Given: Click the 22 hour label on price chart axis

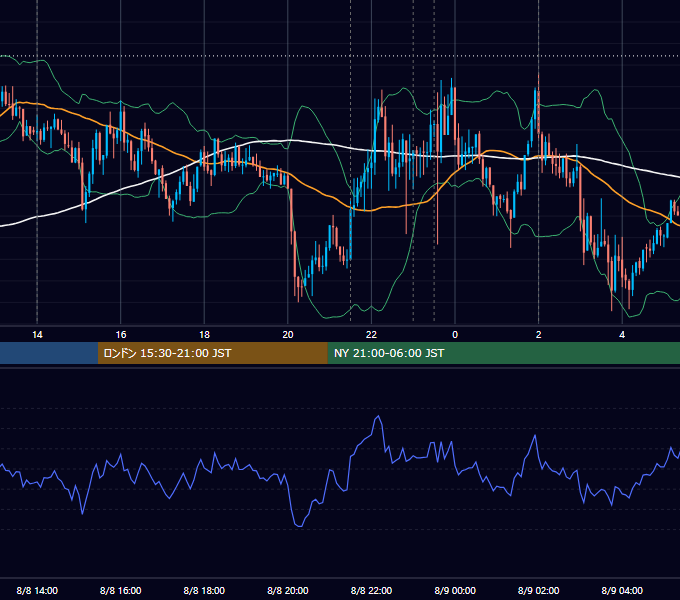Looking at the screenshot, I should 371,335.
